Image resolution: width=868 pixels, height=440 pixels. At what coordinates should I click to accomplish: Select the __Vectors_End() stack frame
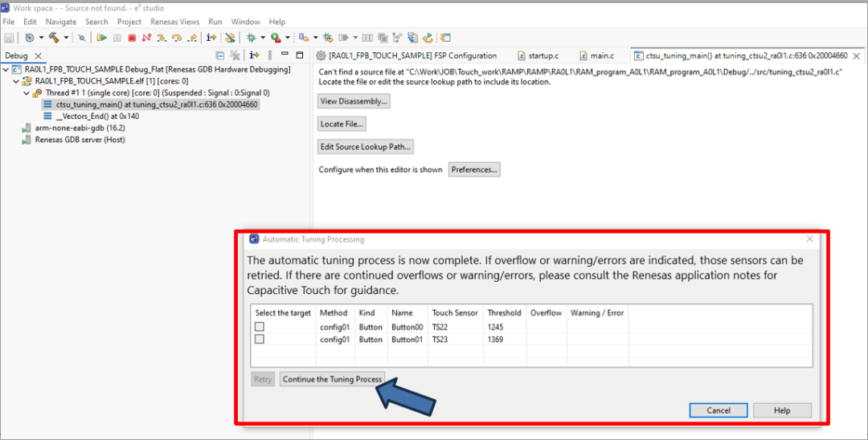[x=92, y=116]
